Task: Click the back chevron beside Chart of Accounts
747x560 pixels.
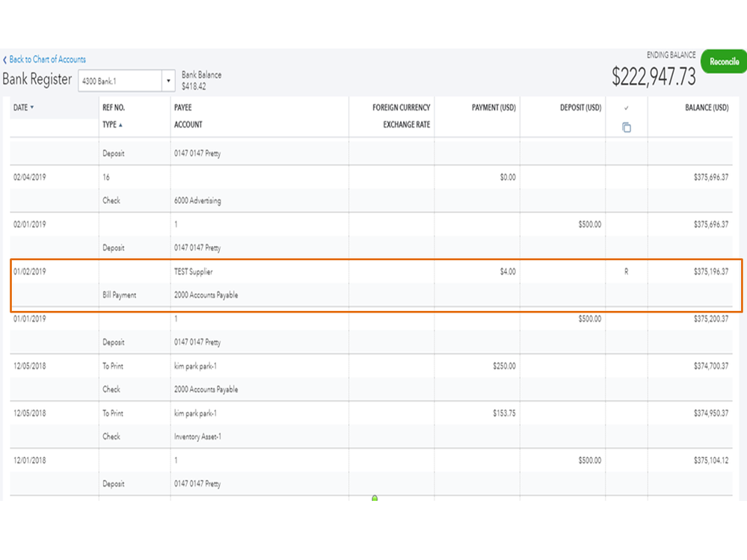Action: [x=5, y=60]
